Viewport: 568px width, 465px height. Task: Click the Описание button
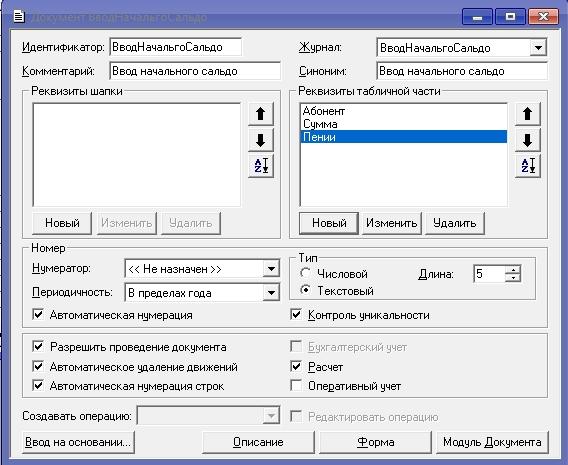tap(258, 442)
